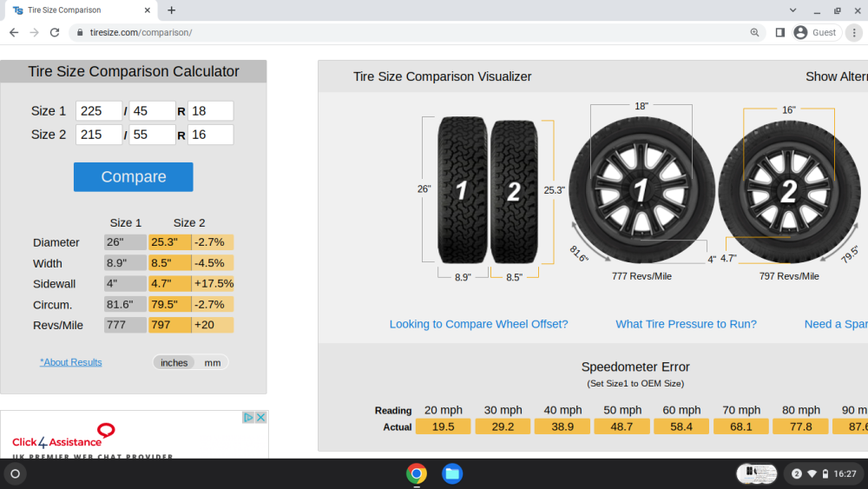The image size is (868, 489).
Task: Close the Click4Assistance advertisement
Action: point(260,418)
